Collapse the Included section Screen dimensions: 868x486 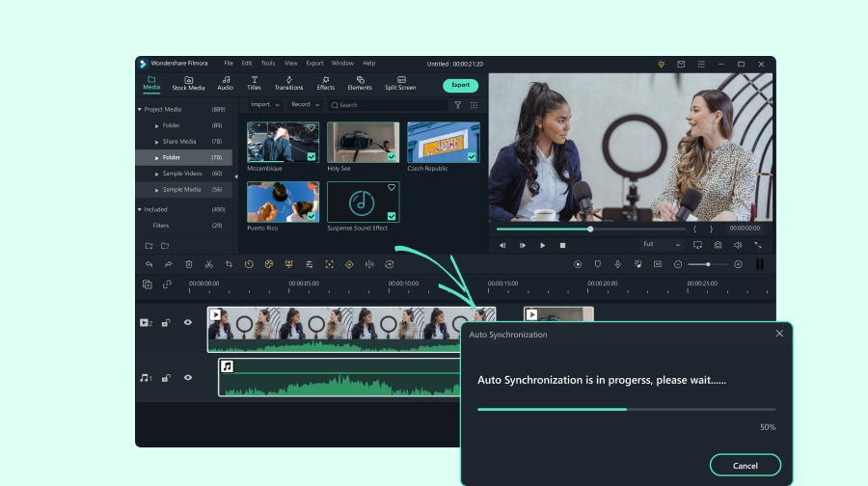pyautogui.click(x=140, y=210)
